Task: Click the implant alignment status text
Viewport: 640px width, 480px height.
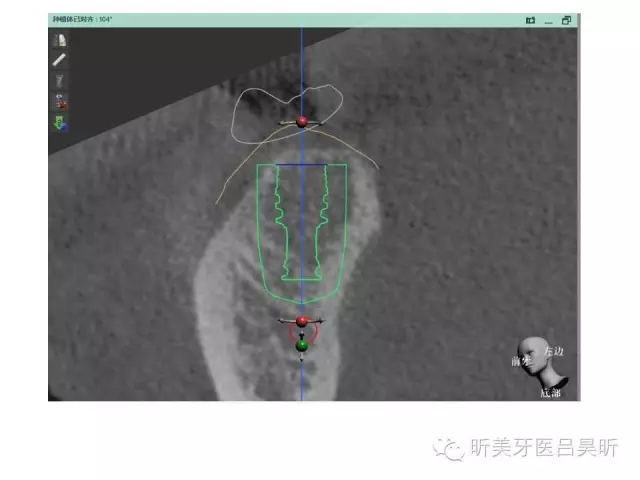Action: coord(83,20)
